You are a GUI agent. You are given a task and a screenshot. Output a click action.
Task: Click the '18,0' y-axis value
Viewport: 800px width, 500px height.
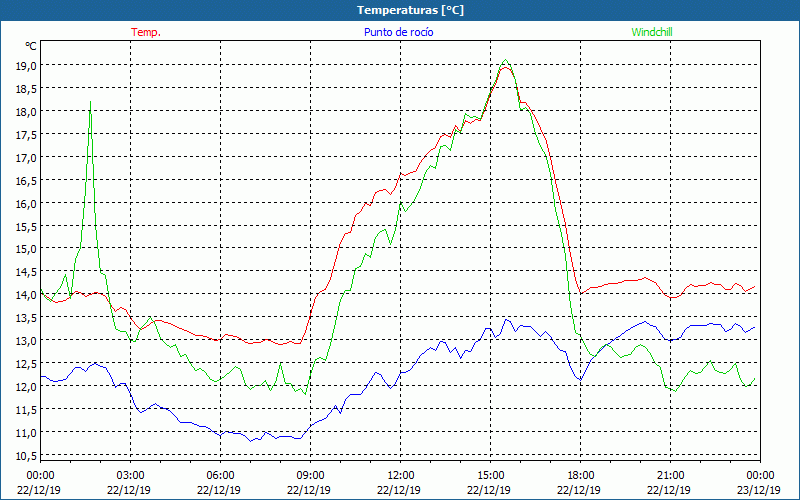click(26, 111)
